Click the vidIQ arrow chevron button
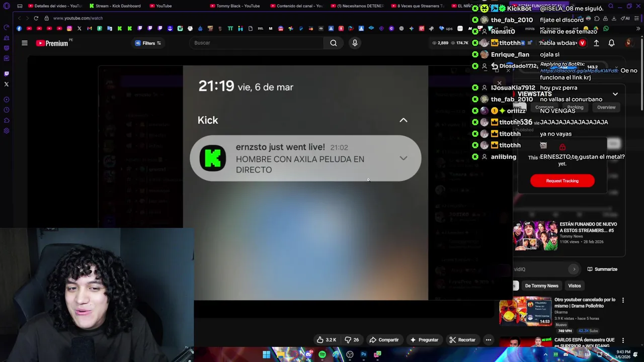 [x=574, y=269]
